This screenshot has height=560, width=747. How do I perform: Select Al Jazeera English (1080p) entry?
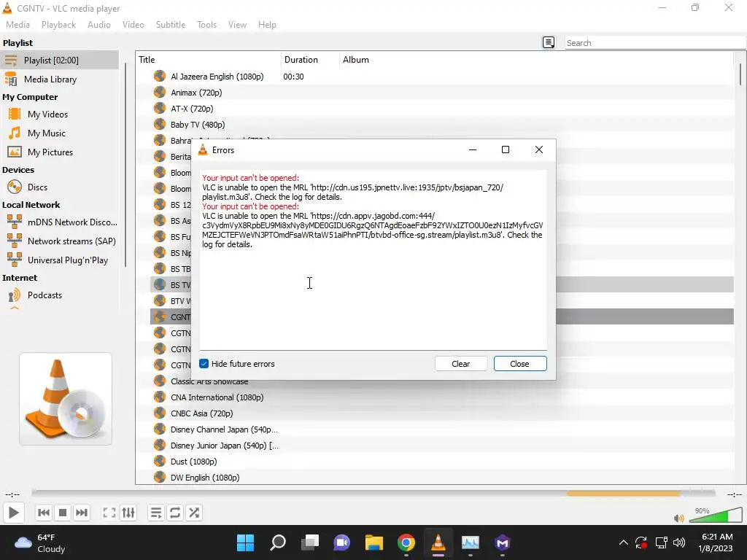[x=441, y=77]
